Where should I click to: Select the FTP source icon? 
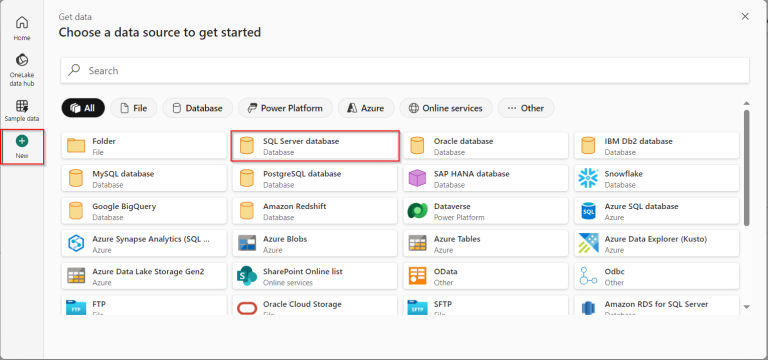(x=76, y=308)
